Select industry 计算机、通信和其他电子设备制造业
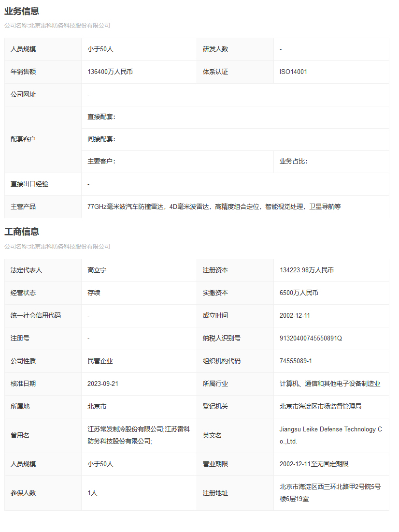This screenshot has width=399, height=532. coord(330,384)
